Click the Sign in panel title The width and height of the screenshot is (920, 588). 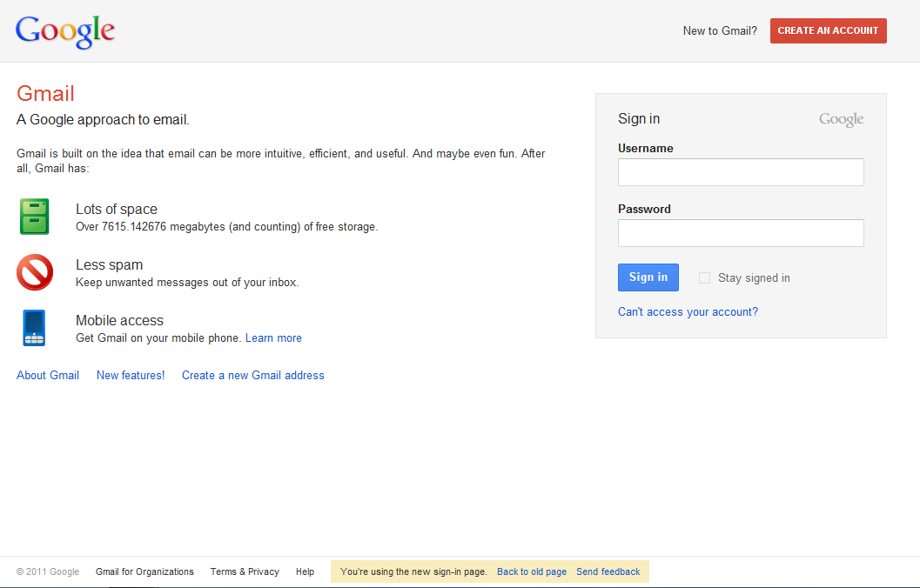point(639,119)
